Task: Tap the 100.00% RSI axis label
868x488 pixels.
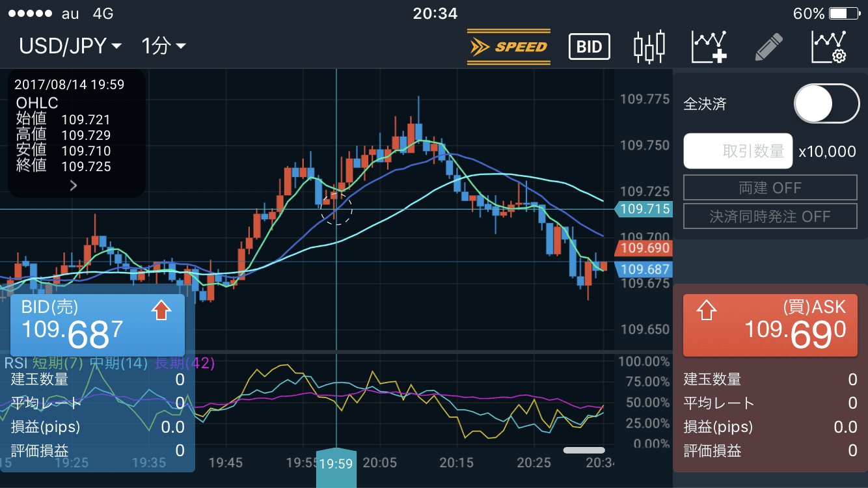Action: [643, 361]
